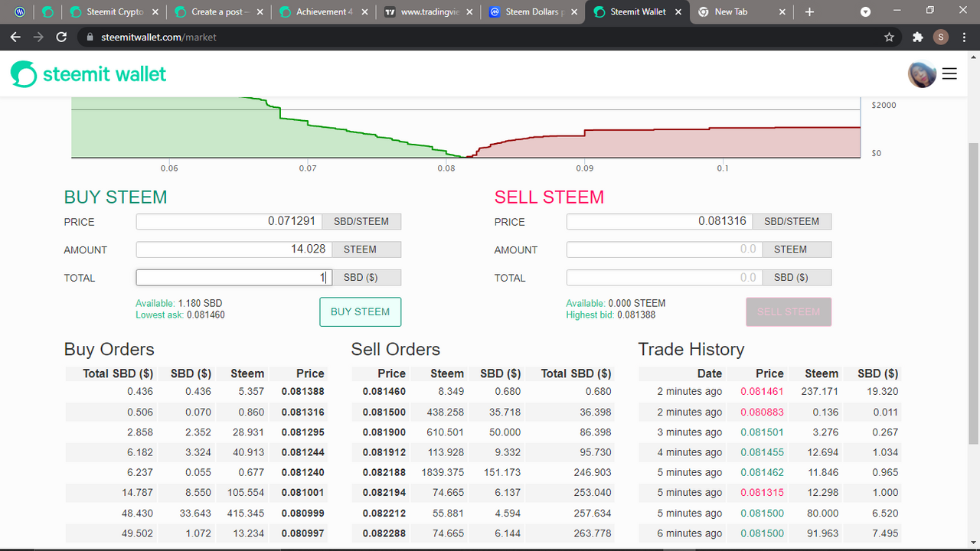This screenshot has width=980, height=551.
Task: Click the steemit wallet logo
Action: (x=89, y=73)
